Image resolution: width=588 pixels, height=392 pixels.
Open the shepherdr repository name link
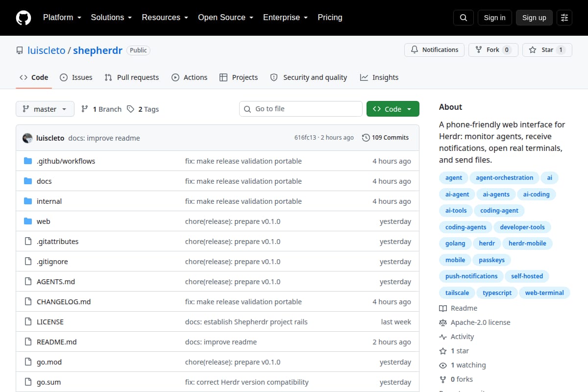(x=98, y=50)
